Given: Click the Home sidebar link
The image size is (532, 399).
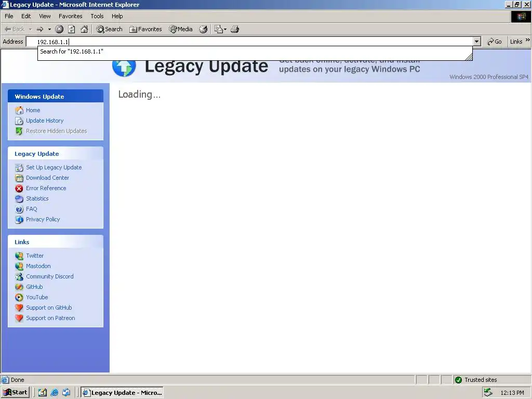Looking at the screenshot, I should [x=33, y=110].
